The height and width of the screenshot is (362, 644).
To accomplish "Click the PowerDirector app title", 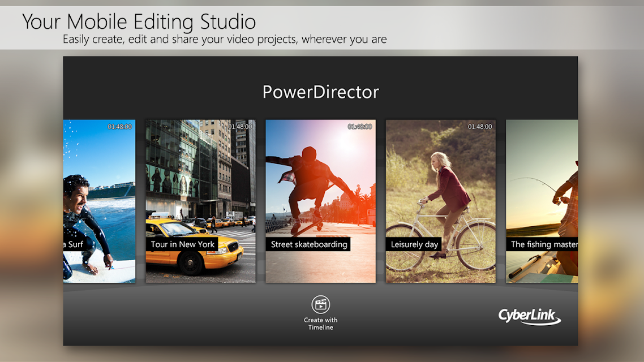I will tap(320, 92).
